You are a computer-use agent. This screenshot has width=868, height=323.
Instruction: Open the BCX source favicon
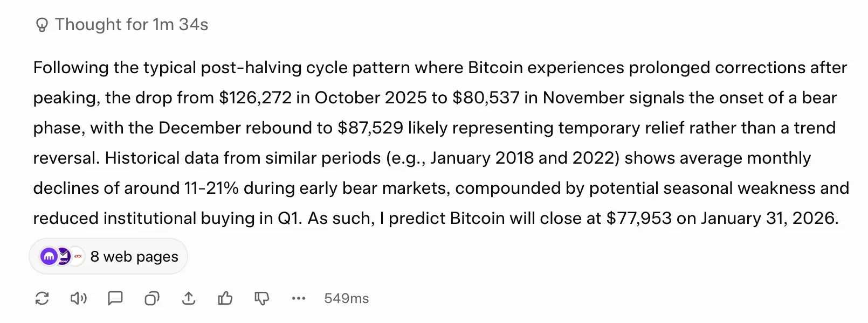click(x=77, y=256)
